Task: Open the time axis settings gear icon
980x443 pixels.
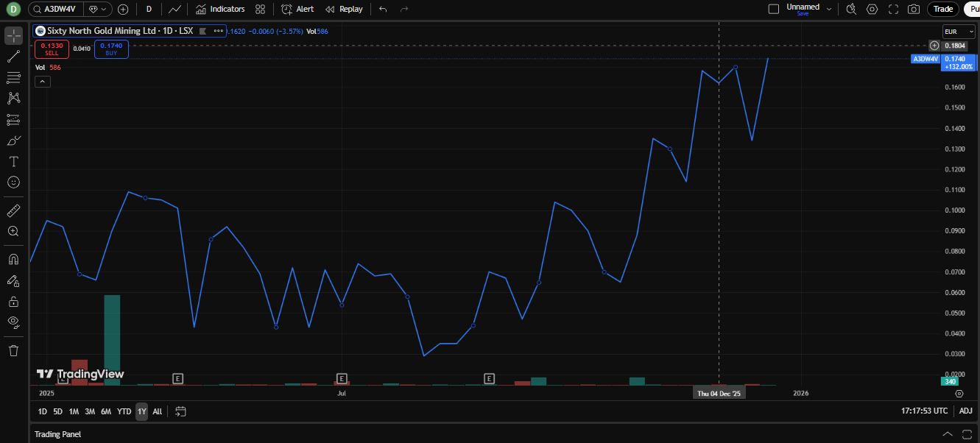Action: coord(959,394)
